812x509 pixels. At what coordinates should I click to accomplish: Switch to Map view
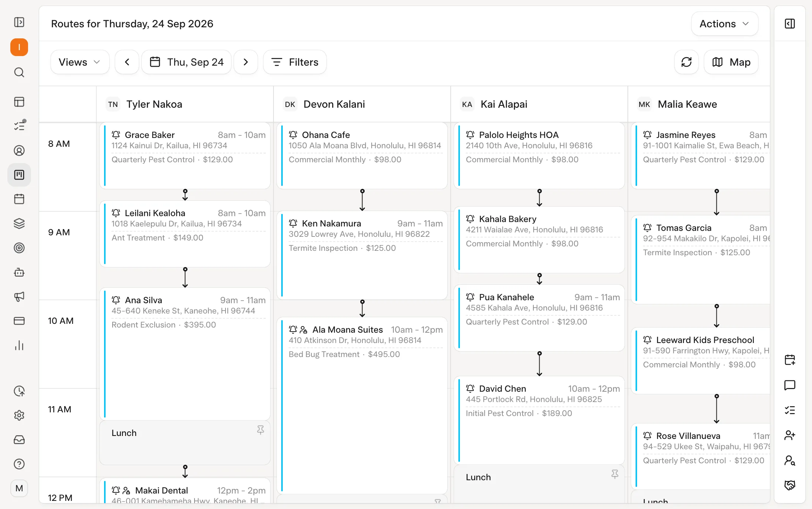tap(731, 62)
